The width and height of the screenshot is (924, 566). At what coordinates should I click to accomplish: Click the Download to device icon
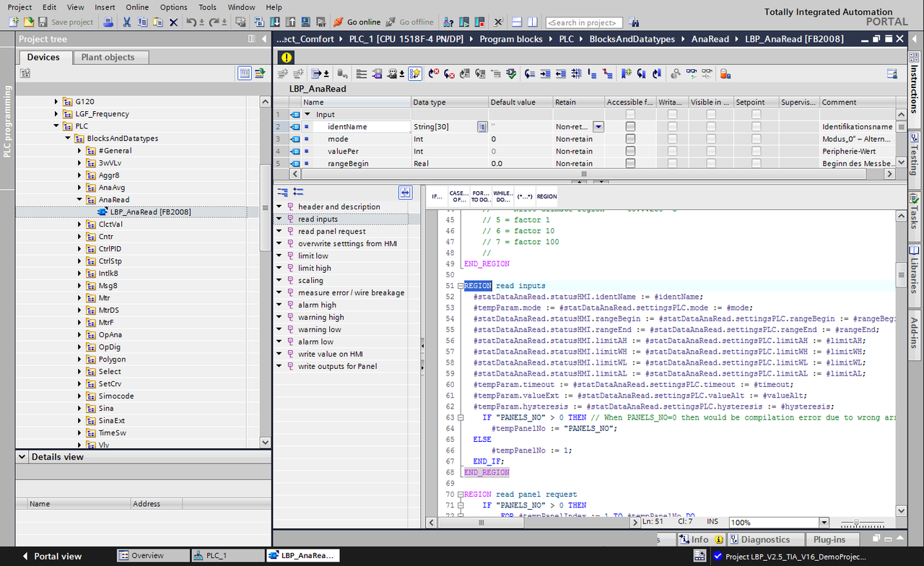tap(276, 22)
